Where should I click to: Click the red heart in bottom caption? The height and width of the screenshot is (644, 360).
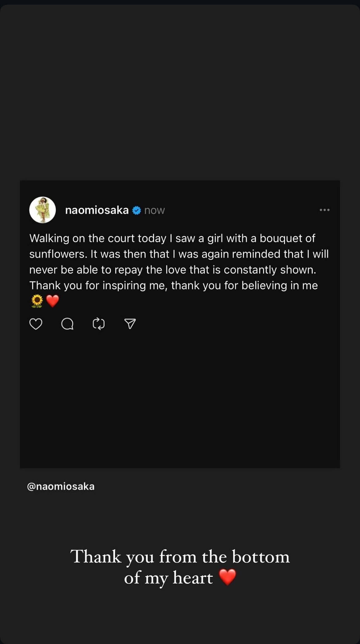point(227,577)
